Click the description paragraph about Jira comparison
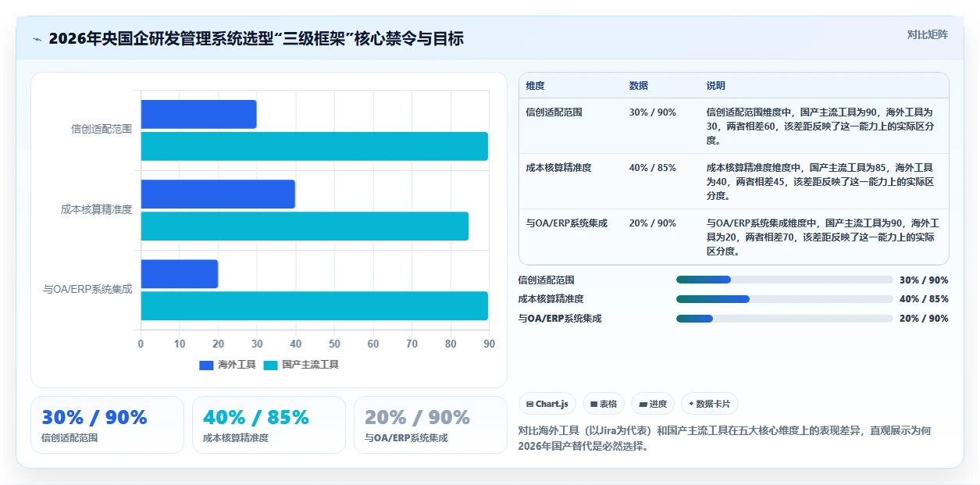980x485 pixels. [x=725, y=438]
